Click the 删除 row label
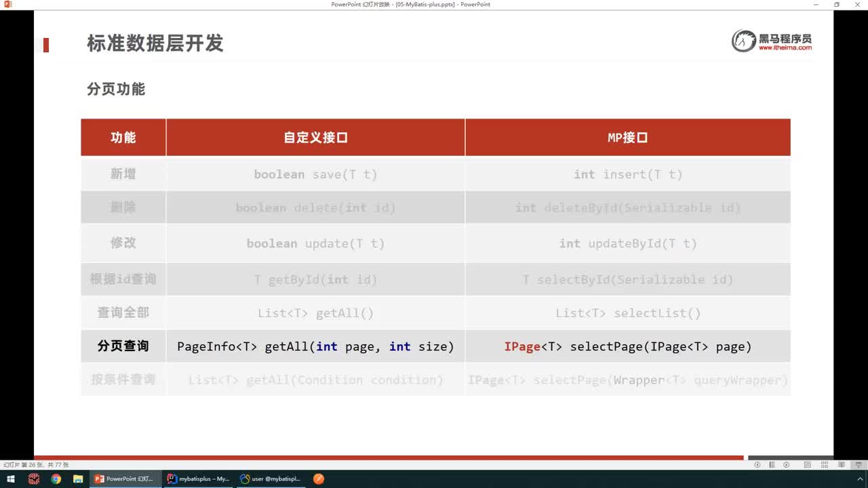 [123, 207]
